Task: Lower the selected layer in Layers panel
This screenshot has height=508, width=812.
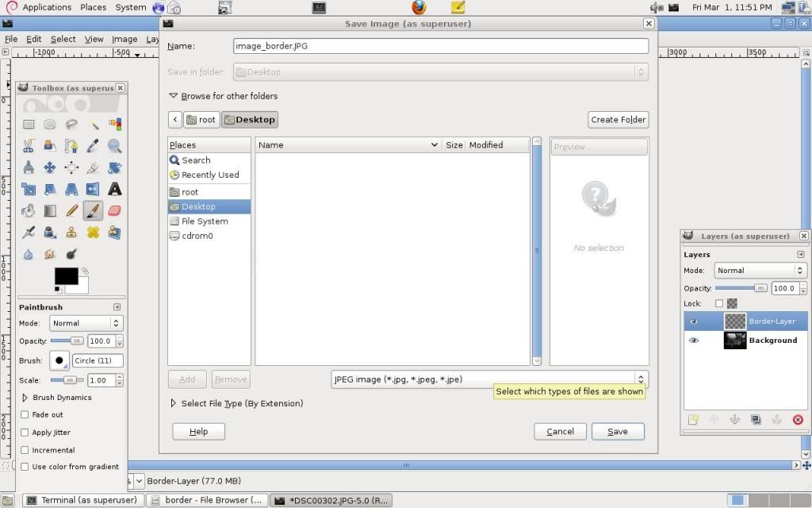Action: pos(735,419)
